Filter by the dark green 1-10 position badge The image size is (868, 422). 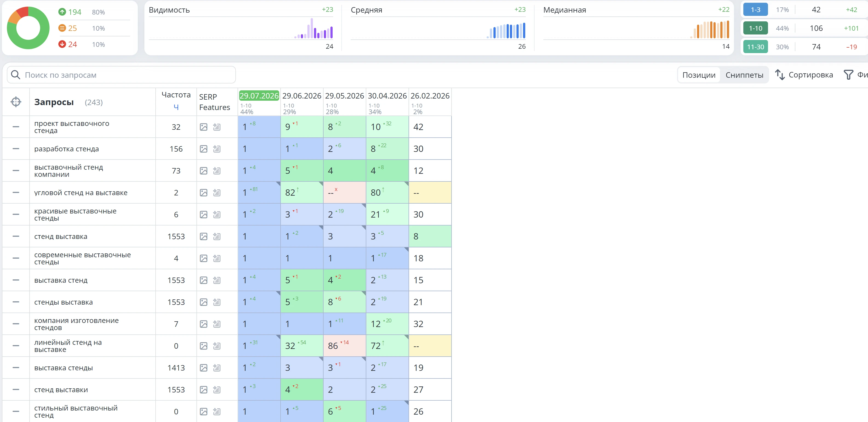pyautogui.click(x=755, y=28)
